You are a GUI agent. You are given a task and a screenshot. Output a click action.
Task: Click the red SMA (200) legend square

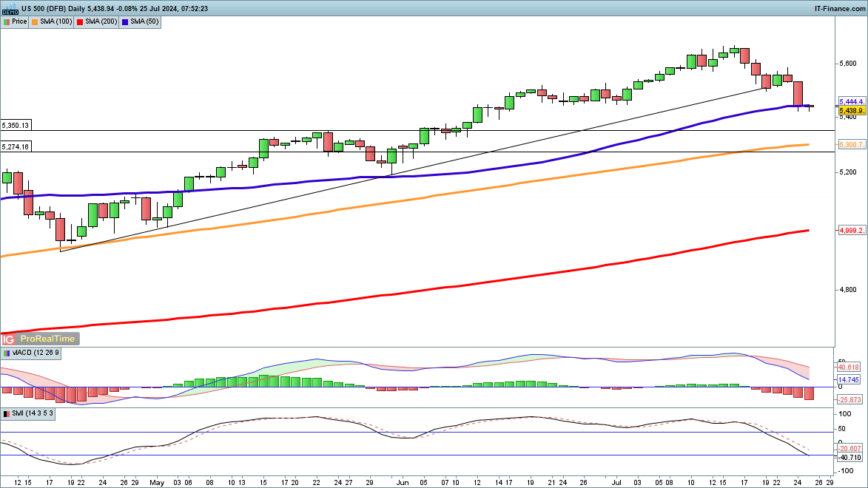click(x=80, y=21)
